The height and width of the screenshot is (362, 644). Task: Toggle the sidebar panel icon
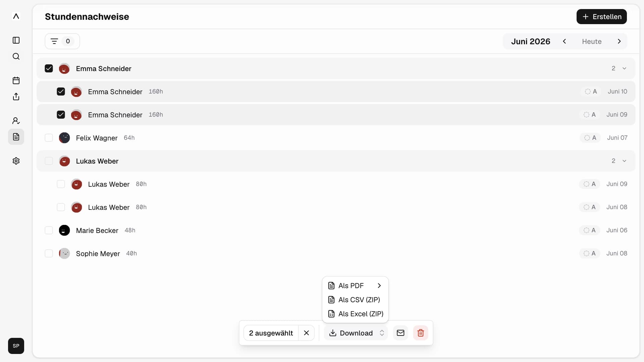16,40
